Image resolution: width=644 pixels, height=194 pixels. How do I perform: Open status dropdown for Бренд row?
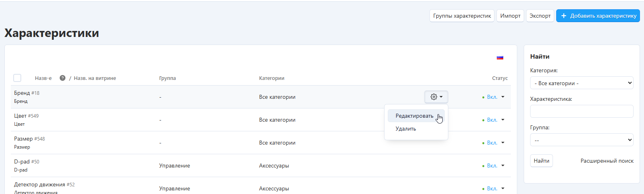pos(503,97)
